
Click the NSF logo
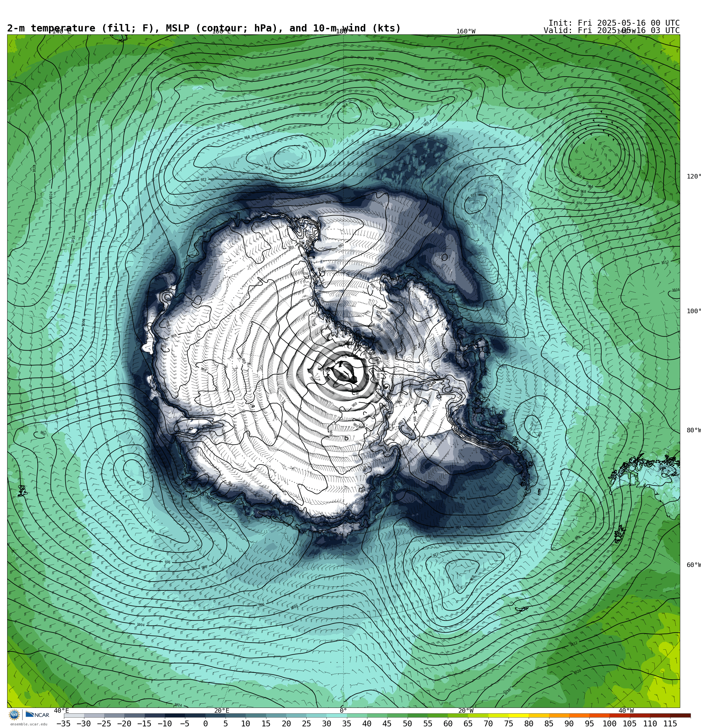tap(14, 714)
